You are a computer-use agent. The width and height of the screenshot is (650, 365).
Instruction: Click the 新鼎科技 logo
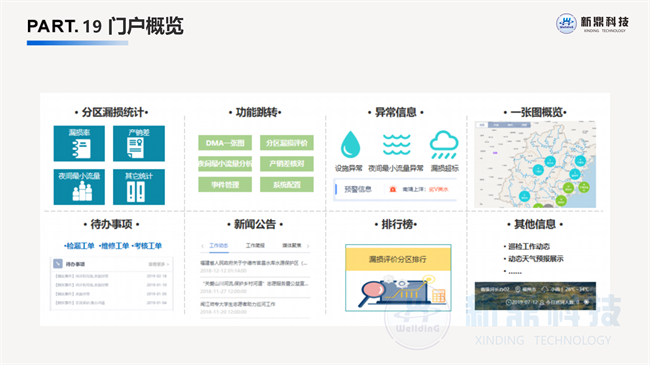coord(592,23)
